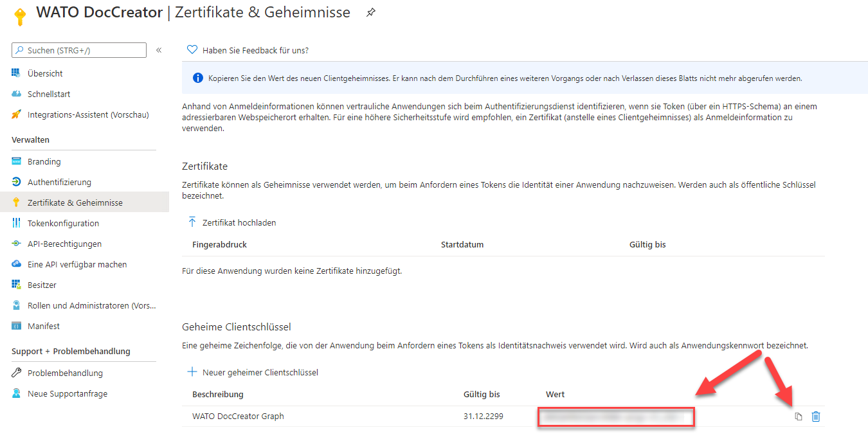Image resolution: width=868 pixels, height=448 pixels.
Task: Open Problembehandlung wrench icon
Action: click(17, 373)
